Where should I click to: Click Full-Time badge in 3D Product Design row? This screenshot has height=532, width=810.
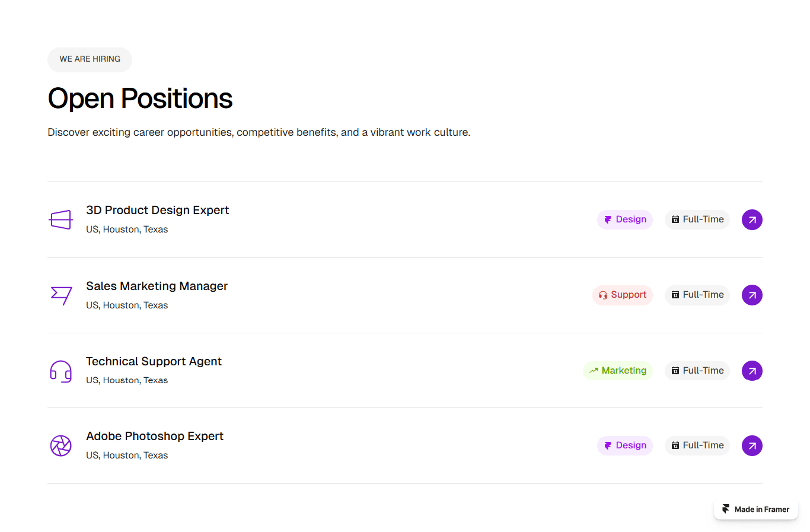[x=697, y=219]
